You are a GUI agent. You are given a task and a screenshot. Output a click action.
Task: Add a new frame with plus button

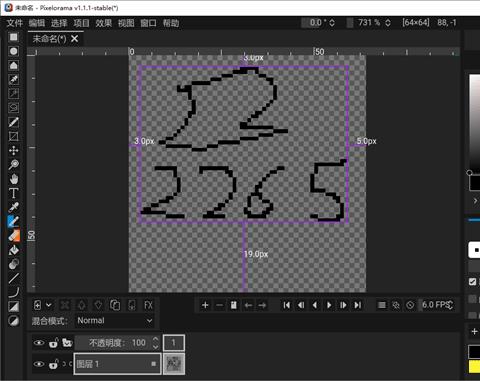click(x=205, y=305)
